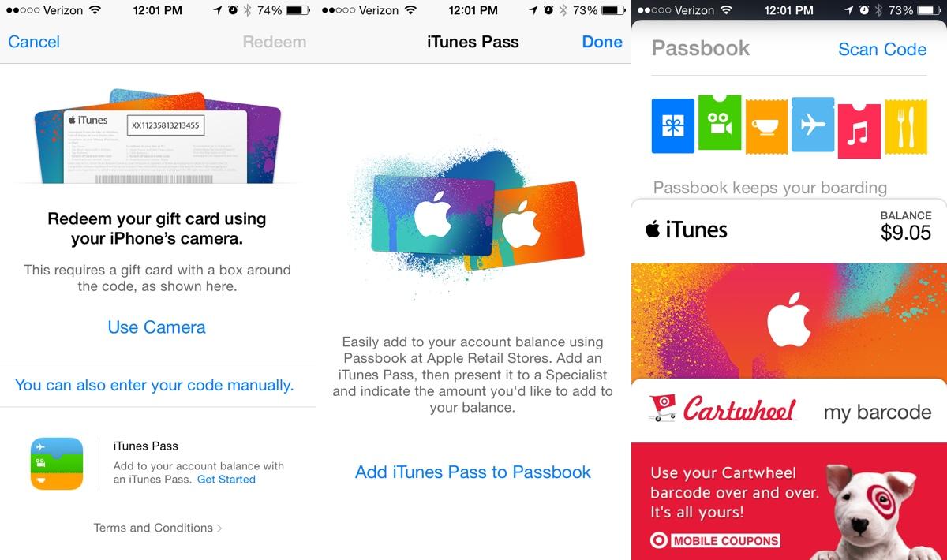Screen dimensions: 947x560
Task: Tap Add iTunes Pass to Passbook
Action: (x=473, y=472)
